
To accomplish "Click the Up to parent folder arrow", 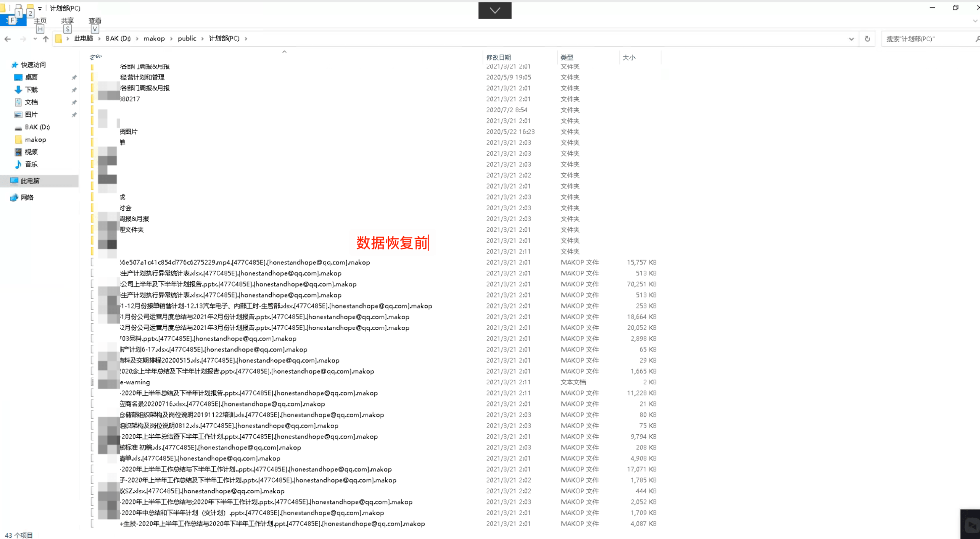I will 46,39.
